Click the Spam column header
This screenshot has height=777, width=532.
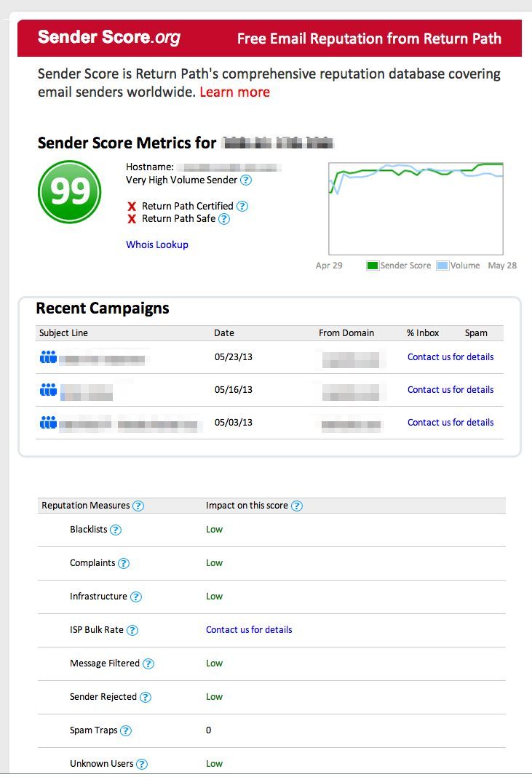coord(476,333)
